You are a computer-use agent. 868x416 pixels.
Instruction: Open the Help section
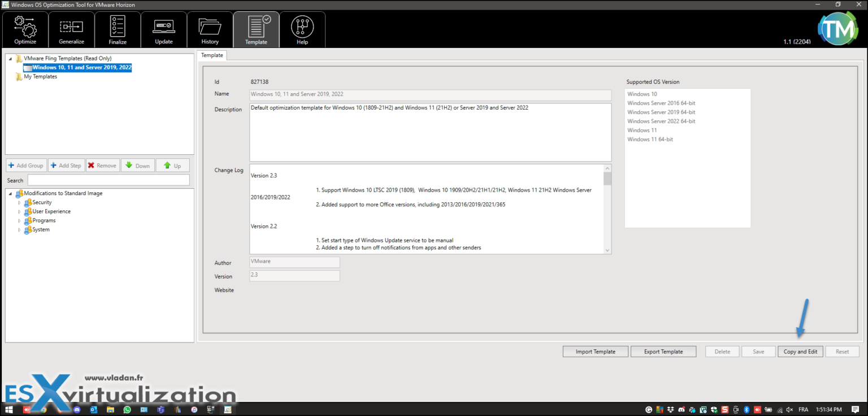tap(302, 29)
